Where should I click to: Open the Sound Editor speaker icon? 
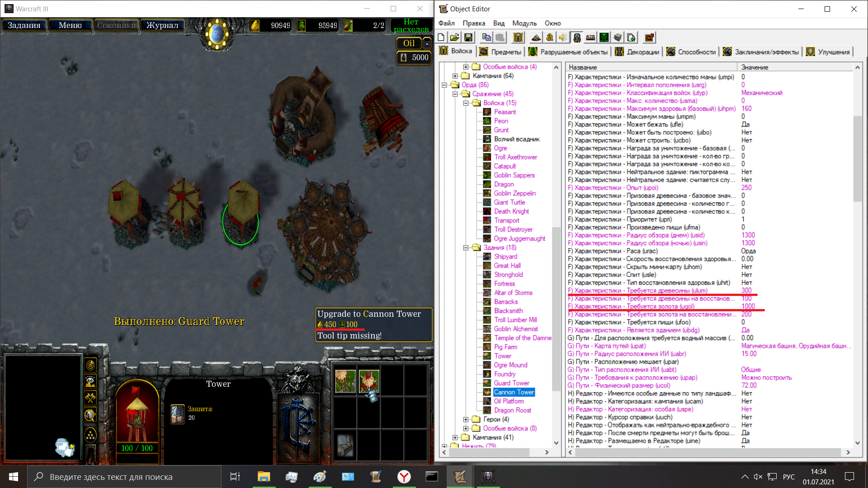click(x=563, y=38)
